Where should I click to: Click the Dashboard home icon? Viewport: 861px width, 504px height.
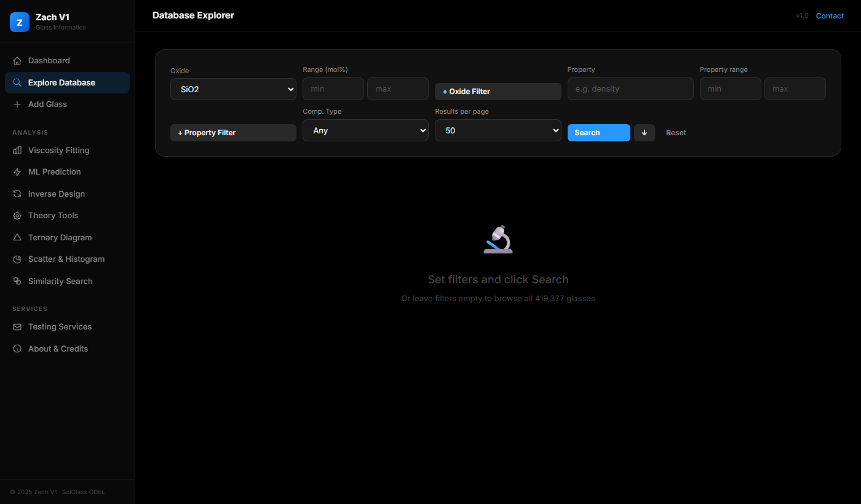point(17,61)
